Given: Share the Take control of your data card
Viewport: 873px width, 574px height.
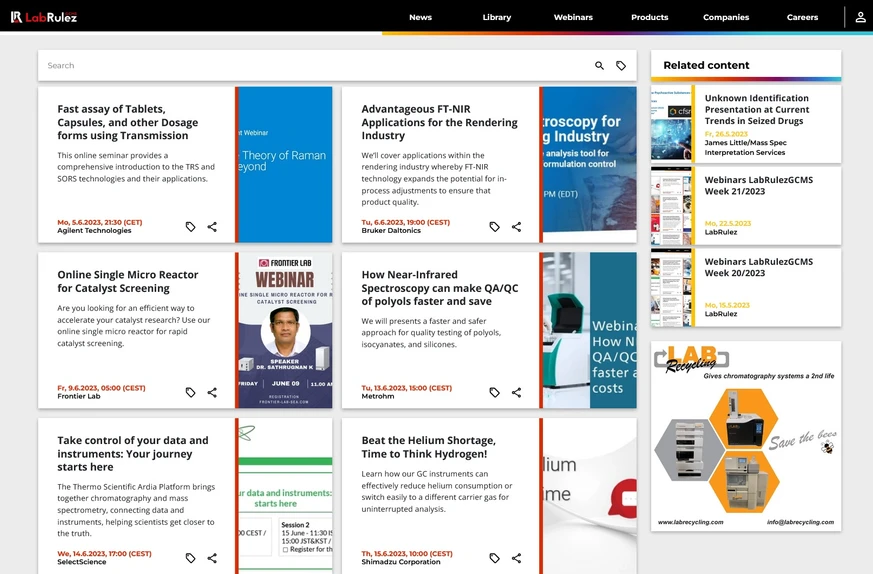Looking at the screenshot, I should pos(212,558).
